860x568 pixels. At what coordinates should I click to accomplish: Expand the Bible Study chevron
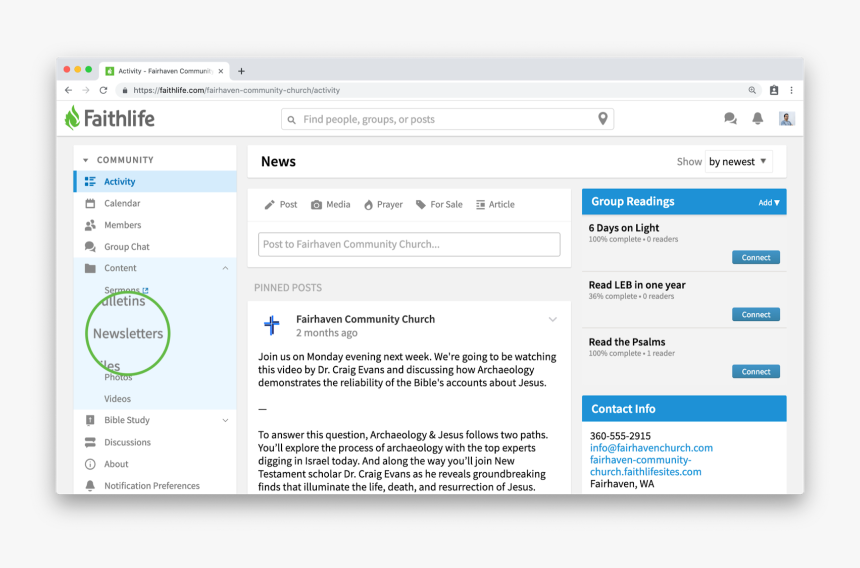click(x=225, y=421)
